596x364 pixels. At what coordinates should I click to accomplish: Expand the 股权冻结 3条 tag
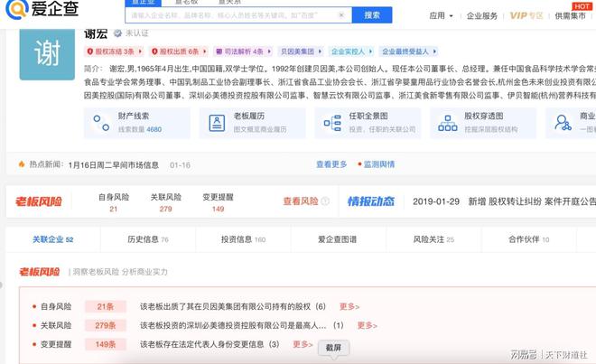(115, 51)
